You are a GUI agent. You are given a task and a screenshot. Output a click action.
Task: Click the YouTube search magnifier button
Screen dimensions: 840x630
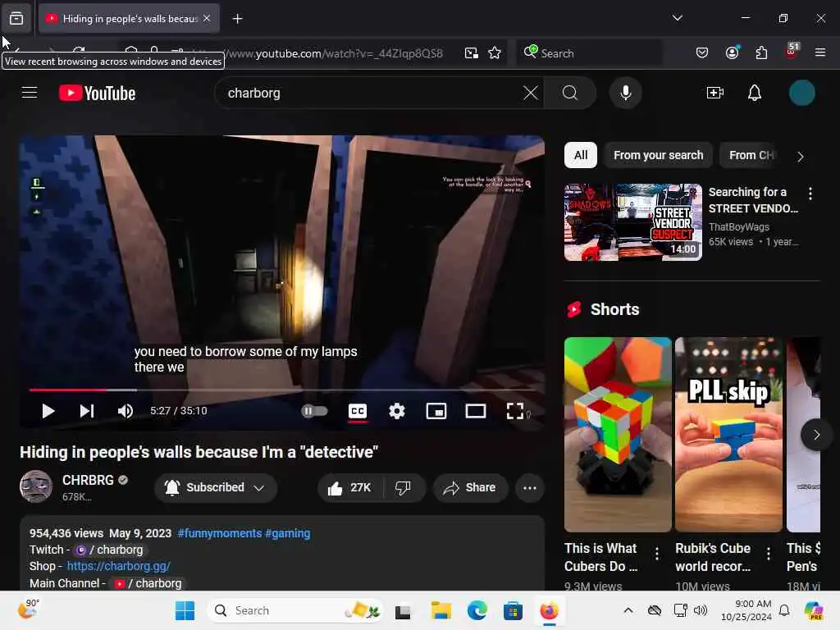coord(570,93)
